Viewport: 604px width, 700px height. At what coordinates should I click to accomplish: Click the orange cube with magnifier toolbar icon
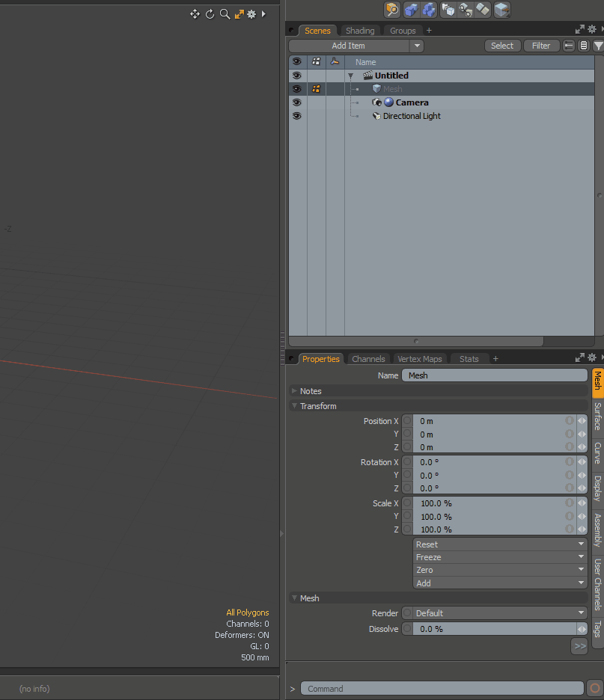(x=391, y=10)
